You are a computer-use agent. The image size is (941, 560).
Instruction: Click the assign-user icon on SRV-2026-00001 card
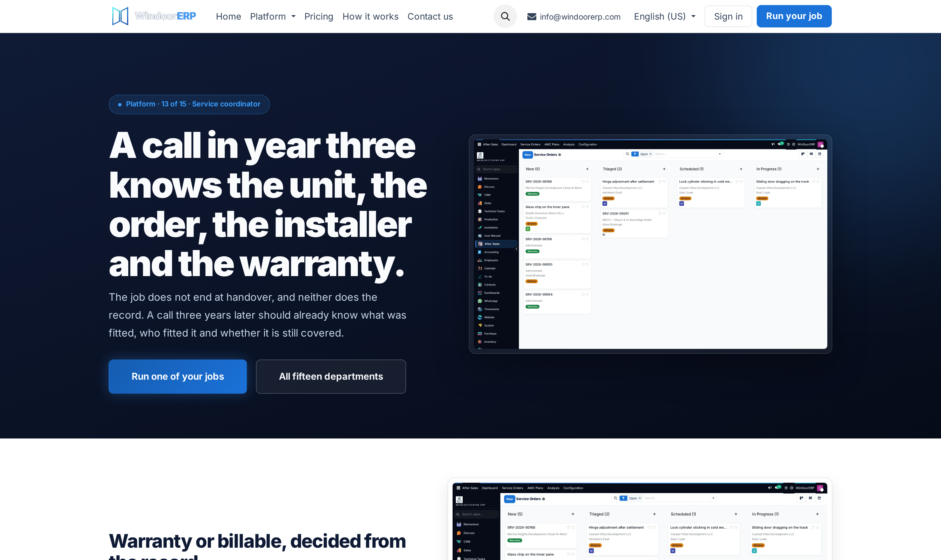[x=604, y=235]
